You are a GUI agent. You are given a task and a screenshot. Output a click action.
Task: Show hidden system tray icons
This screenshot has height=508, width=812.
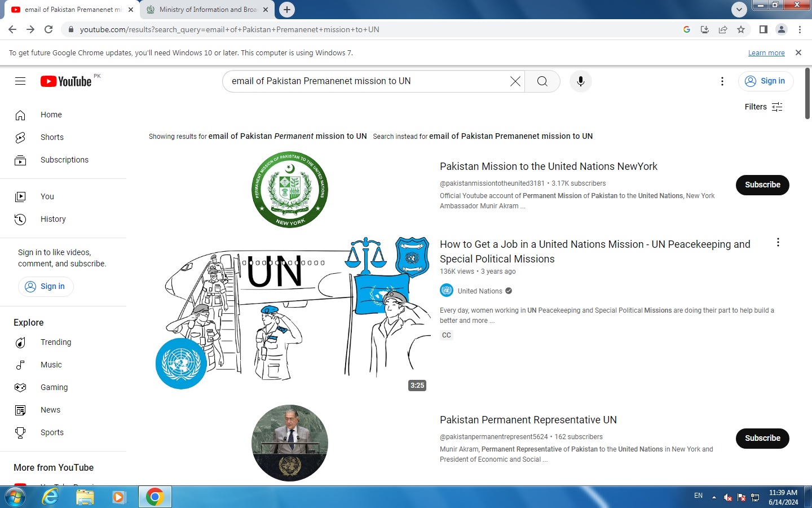[714, 497]
